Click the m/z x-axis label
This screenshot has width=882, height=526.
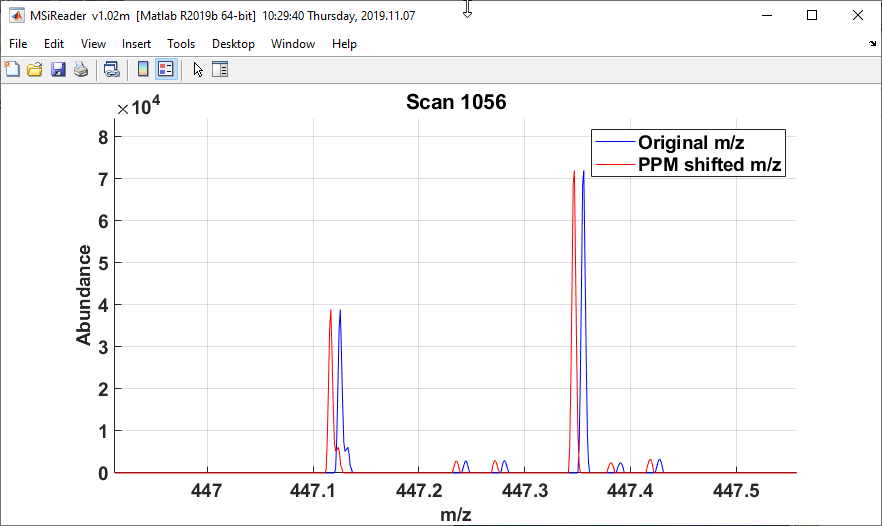tap(456, 514)
